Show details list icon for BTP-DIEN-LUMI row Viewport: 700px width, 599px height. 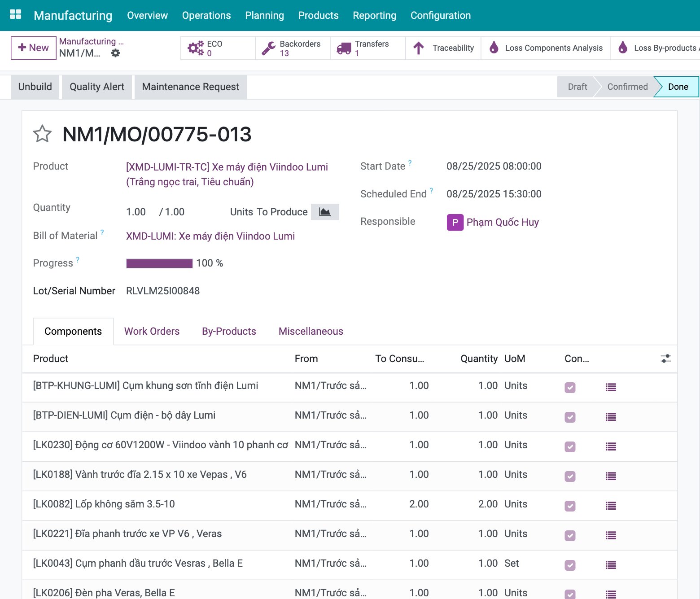coord(611,417)
